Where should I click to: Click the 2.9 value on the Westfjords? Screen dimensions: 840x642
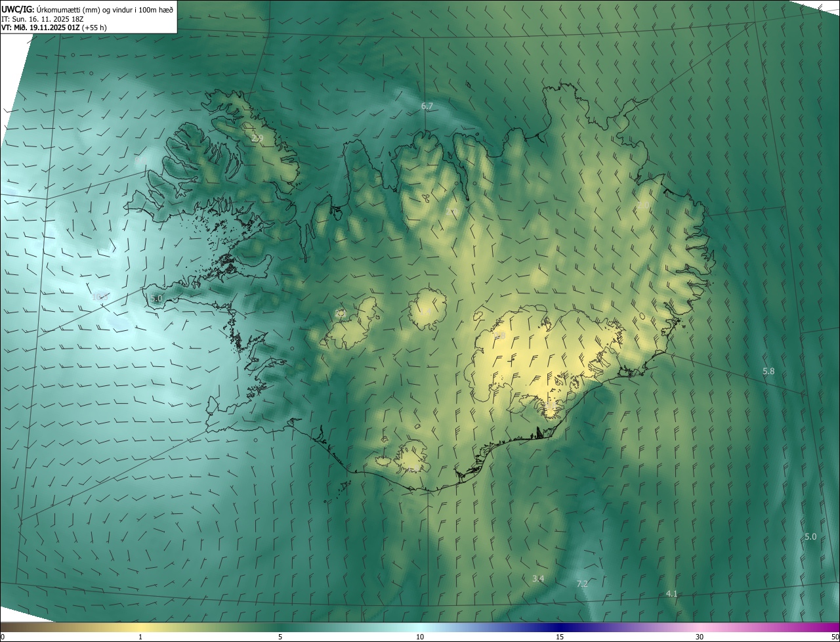point(257,139)
